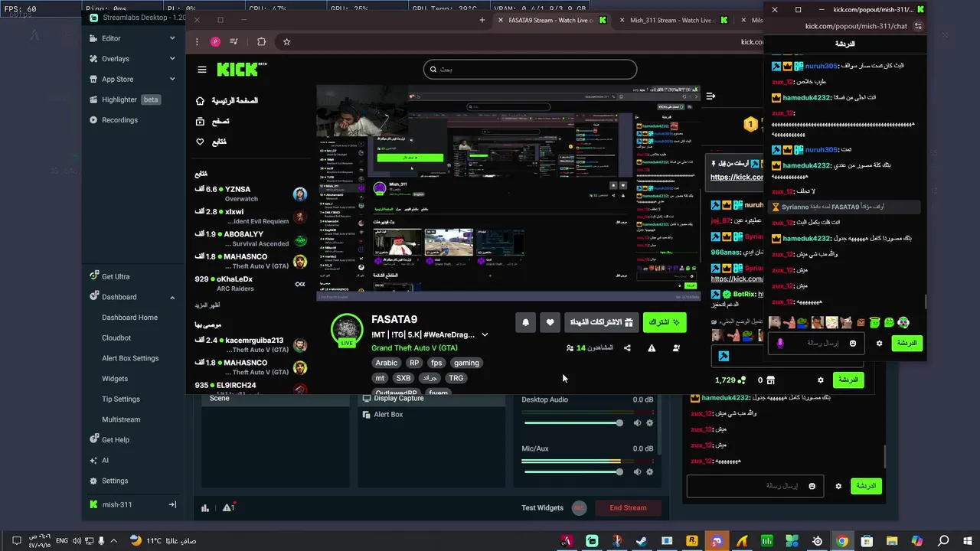Image resolution: width=980 pixels, height=551 pixels.
Task: Mute the Desktop Audio source
Action: (x=637, y=423)
